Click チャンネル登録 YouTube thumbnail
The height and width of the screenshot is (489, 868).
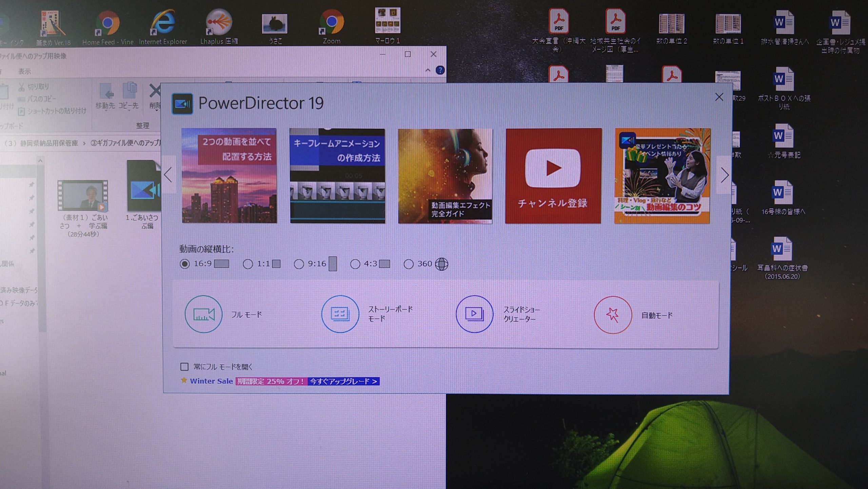(x=553, y=176)
